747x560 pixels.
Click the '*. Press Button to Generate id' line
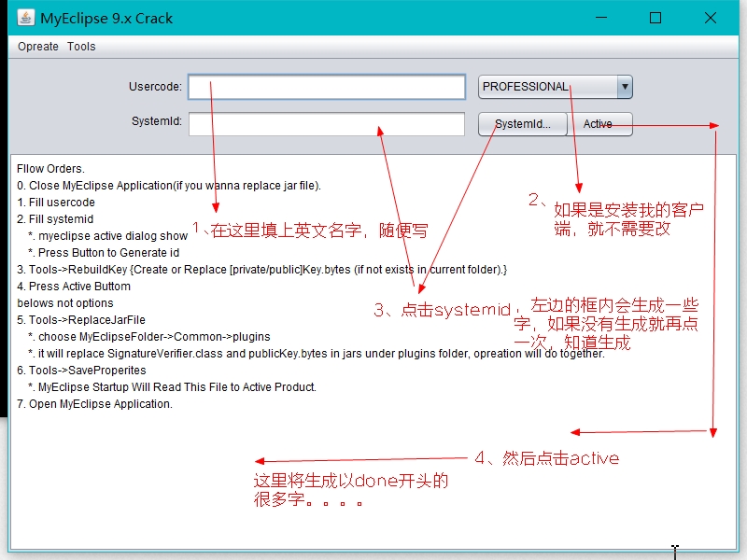click(104, 253)
